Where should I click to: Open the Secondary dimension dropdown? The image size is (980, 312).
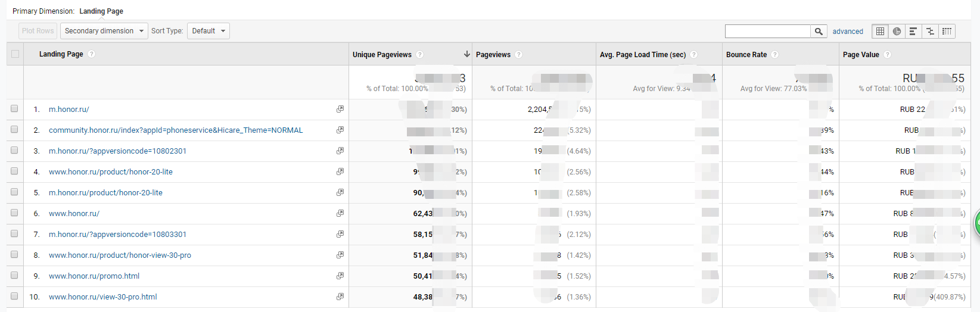[x=104, y=31]
